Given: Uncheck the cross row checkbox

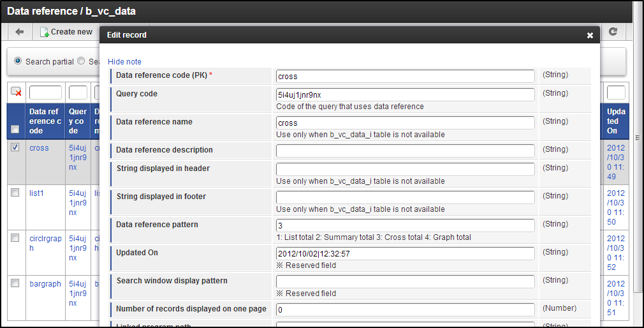Looking at the screenshot, I should tap(15, 147).
